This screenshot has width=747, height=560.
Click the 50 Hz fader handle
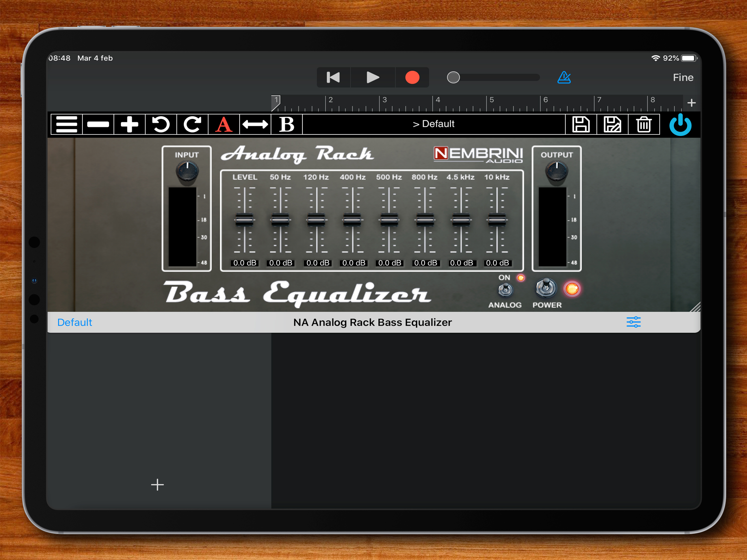click(x=280, y=220)
